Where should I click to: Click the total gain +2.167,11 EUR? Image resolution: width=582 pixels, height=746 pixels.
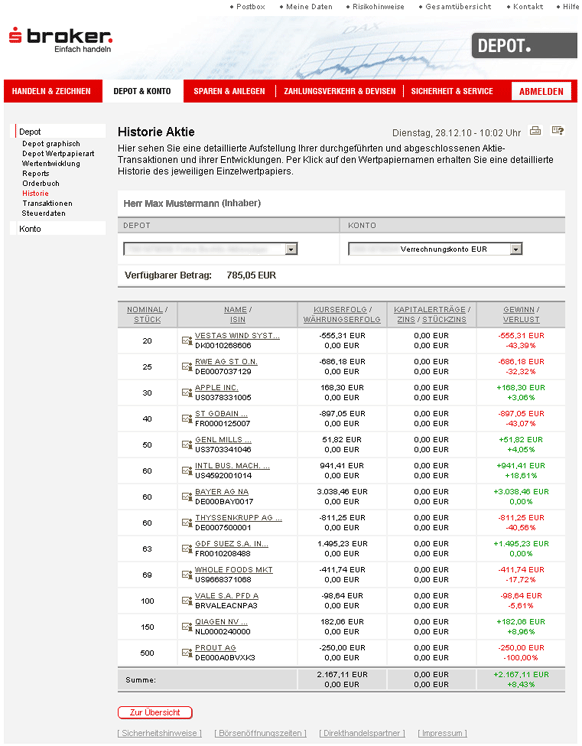point(521,675)
